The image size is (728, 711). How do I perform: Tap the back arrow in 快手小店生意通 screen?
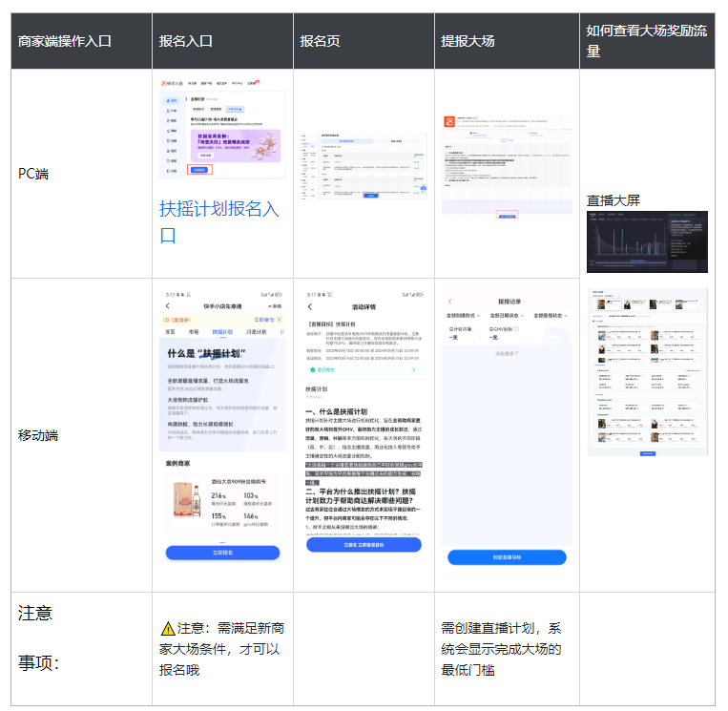point(168,305)
